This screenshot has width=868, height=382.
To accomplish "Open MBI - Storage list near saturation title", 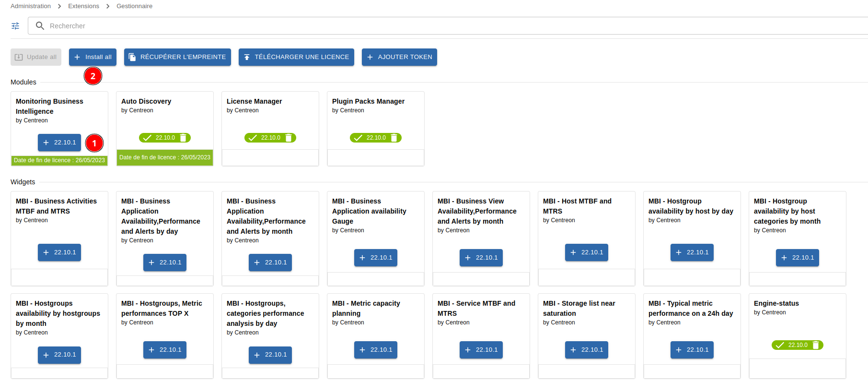I will tap(579, 309).
